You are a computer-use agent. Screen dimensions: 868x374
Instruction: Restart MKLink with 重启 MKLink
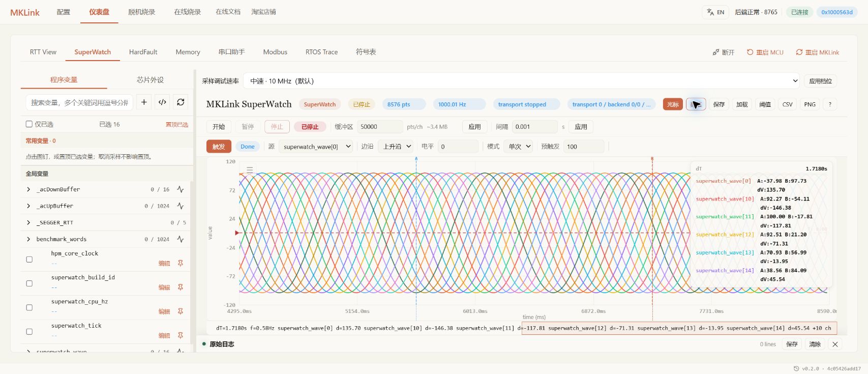click(818, 52)
